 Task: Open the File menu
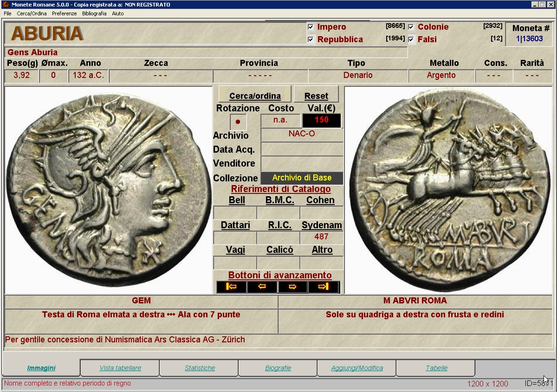pyautogui.click(x=7, y=13)
